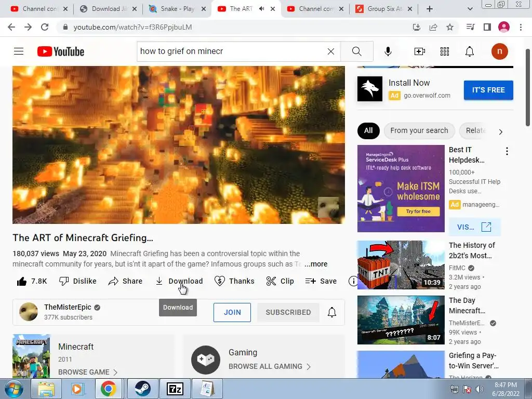Open 7-Zip from taskbar
This screenshot has height=399, width=532.
point(175,389)
